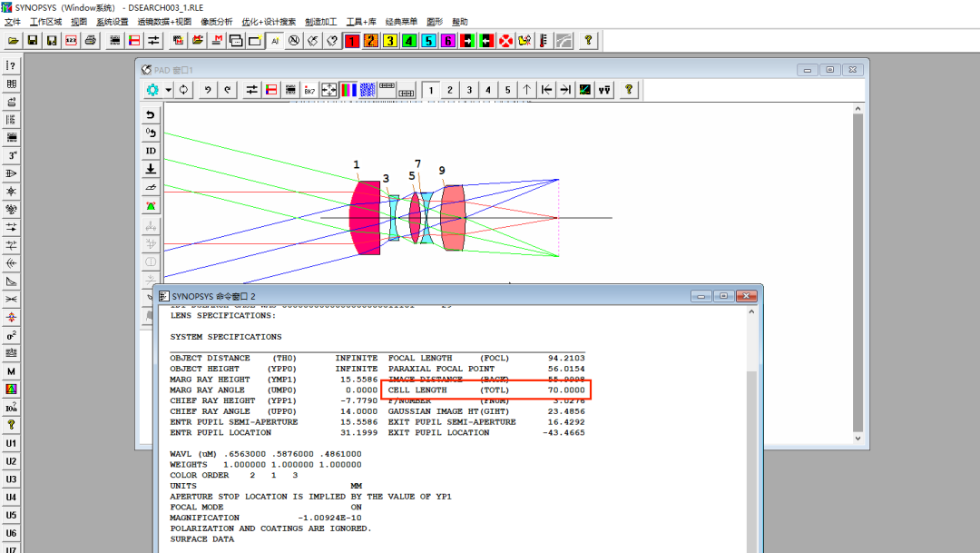Click the green triangle icon in PAD side toolbar
Image resolution: width=980 pixels, height=553 pixels.
pyautogui.click(x=151, y=206)
